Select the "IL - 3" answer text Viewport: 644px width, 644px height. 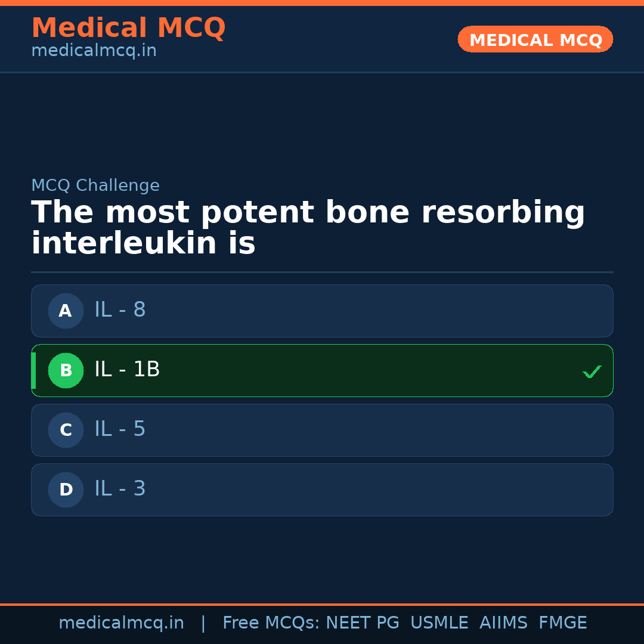[120, 489]
